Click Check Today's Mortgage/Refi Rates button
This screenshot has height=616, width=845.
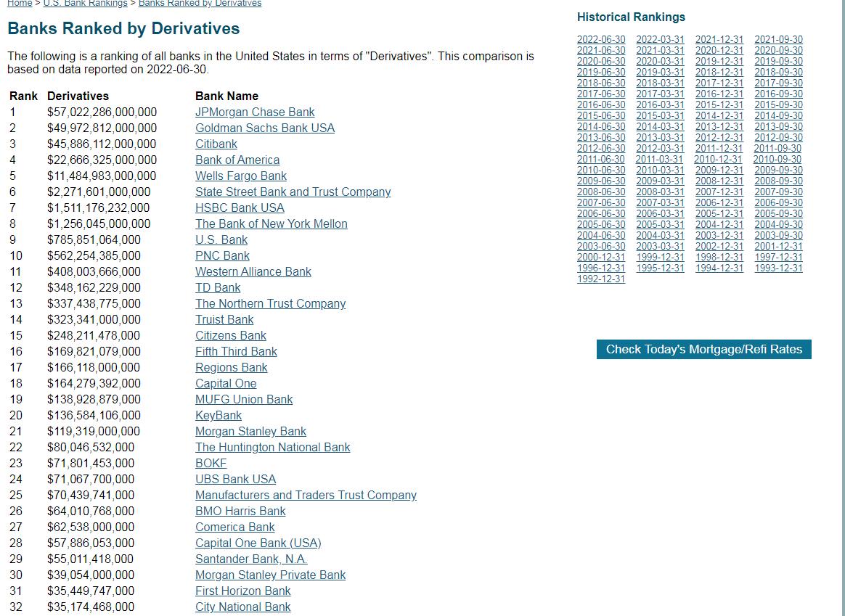pos(704,350)
